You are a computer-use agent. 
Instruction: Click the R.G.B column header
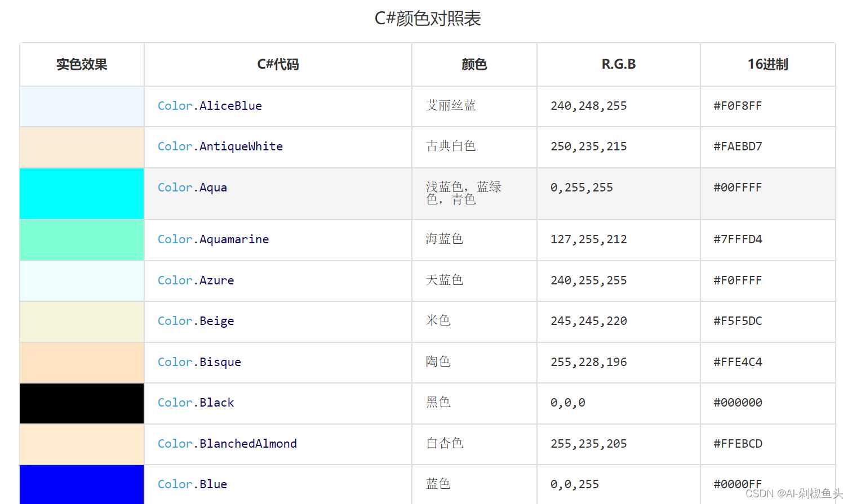pos(618,64)
